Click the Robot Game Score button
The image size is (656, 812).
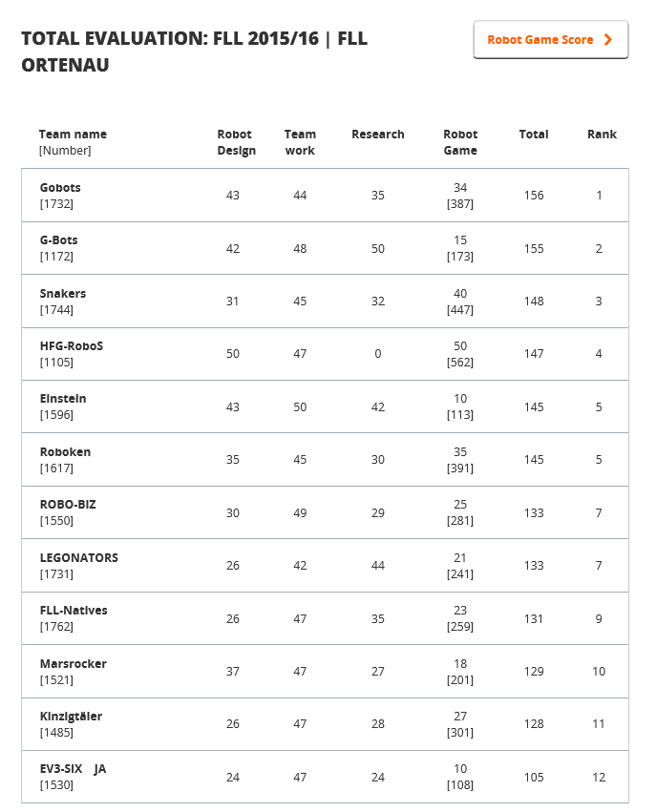[x=550, y=40]
